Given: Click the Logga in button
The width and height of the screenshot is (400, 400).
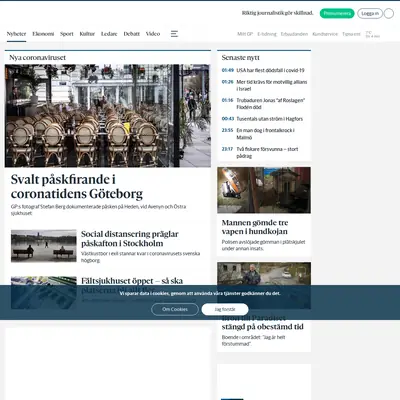Looking at the screenshot, I should [x=370, y=13].
